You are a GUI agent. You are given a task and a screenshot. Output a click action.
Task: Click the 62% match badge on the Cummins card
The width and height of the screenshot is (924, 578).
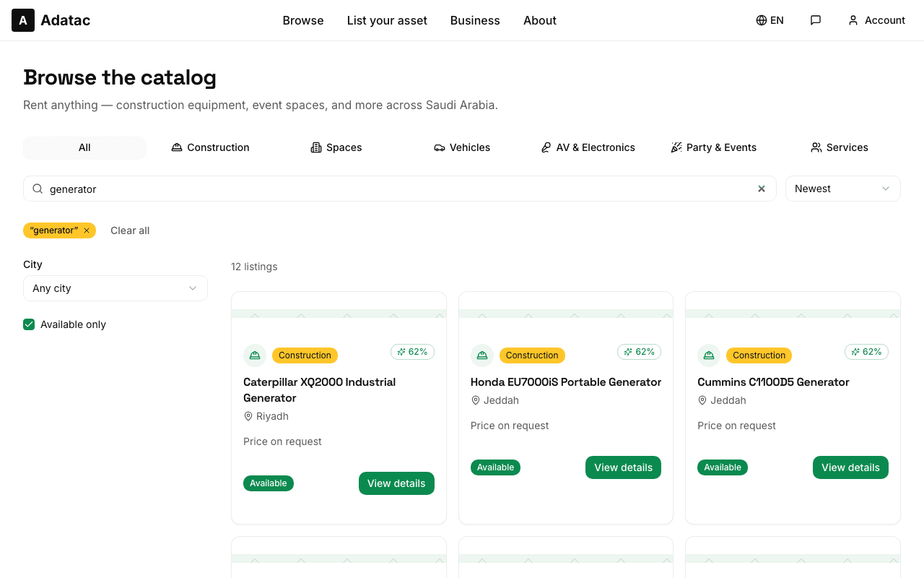click(866, 352)
